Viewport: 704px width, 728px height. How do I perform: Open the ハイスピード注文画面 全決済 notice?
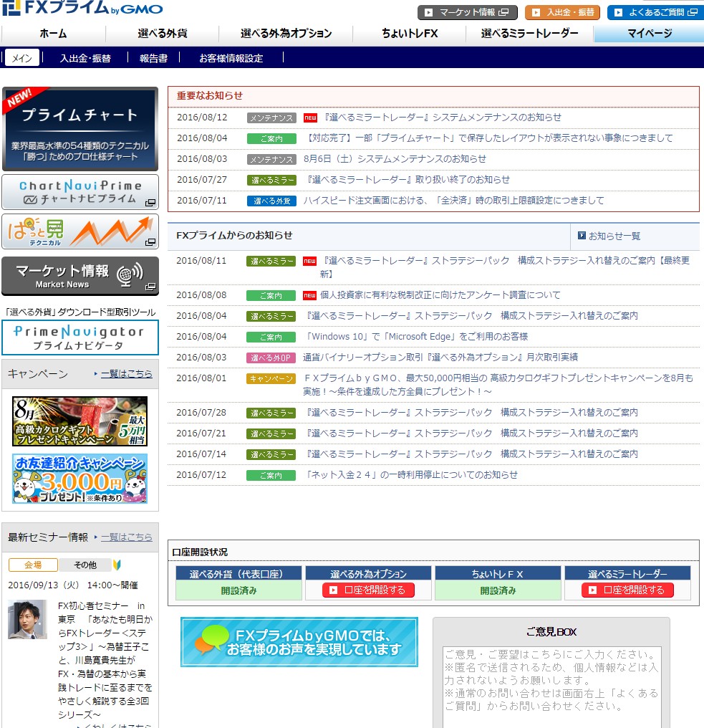click(x=454, y=201)
